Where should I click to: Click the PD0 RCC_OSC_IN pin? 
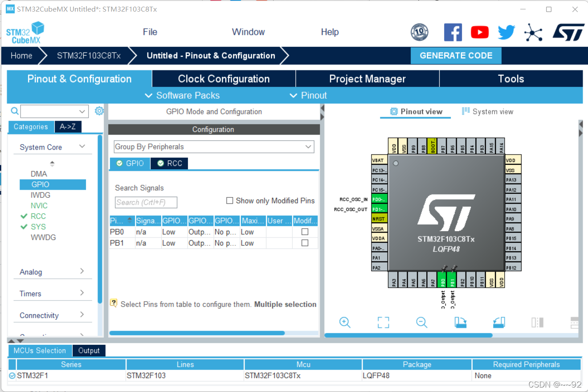(380, 200)
